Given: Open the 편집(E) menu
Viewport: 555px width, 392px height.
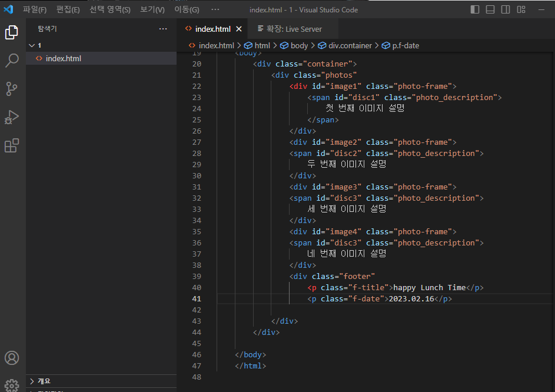Looking at the screenshot, I should click(x=68, y=9).
